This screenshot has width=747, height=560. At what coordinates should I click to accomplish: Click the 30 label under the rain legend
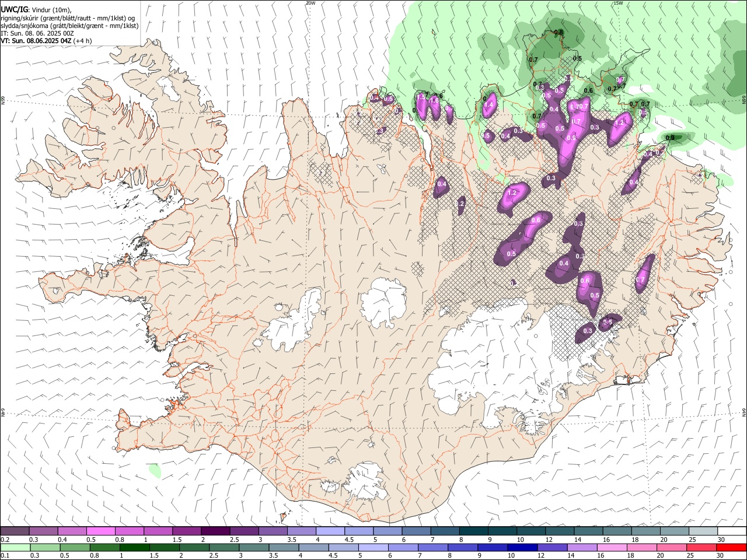point(721,556)
